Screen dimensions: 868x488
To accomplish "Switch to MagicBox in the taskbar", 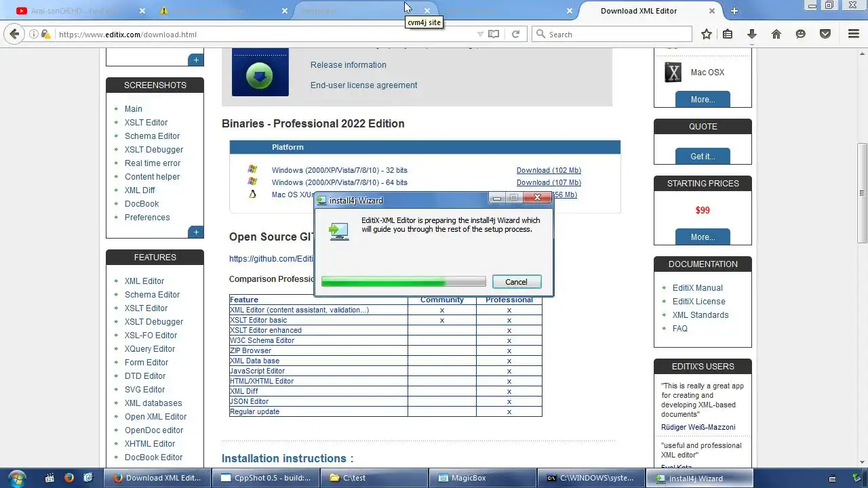I will tap(482, 478).
